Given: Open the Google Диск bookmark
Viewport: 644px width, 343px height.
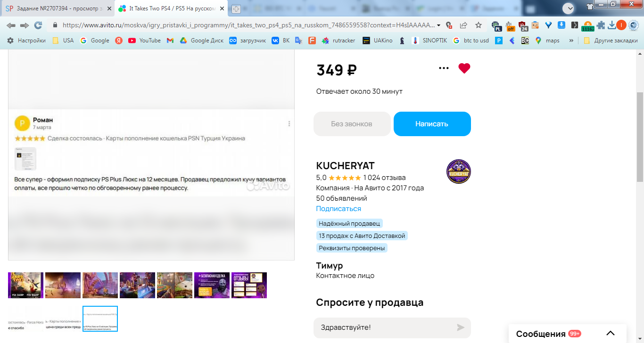Looking at the screenshot, I should coord(201,41).
